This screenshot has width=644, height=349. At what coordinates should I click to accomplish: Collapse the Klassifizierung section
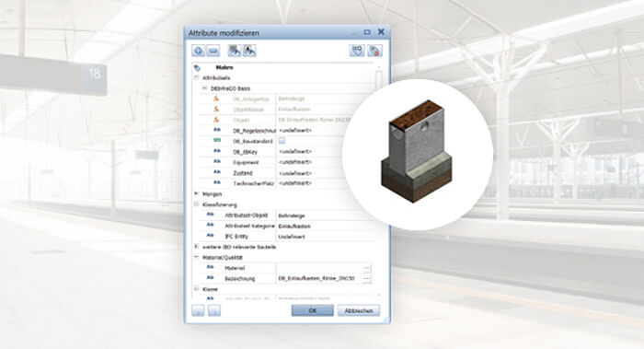(x=196, y=204)
